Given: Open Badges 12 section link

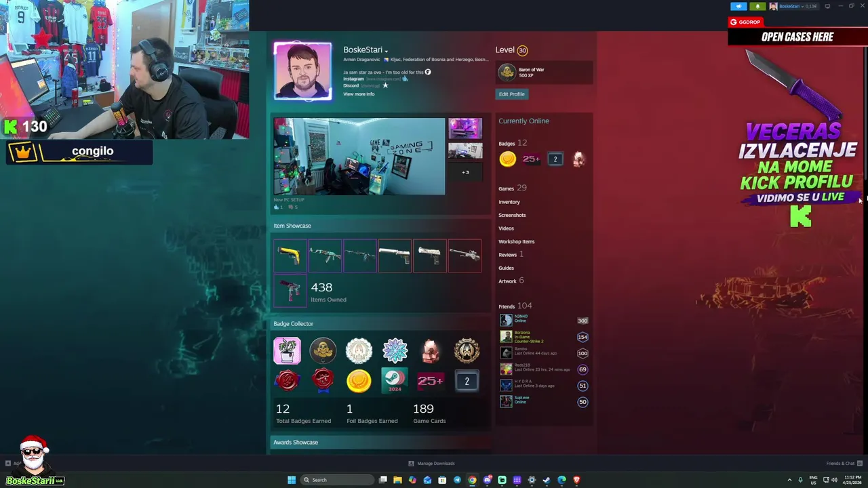Looking at the screenshot, I should tap(513, 143).
